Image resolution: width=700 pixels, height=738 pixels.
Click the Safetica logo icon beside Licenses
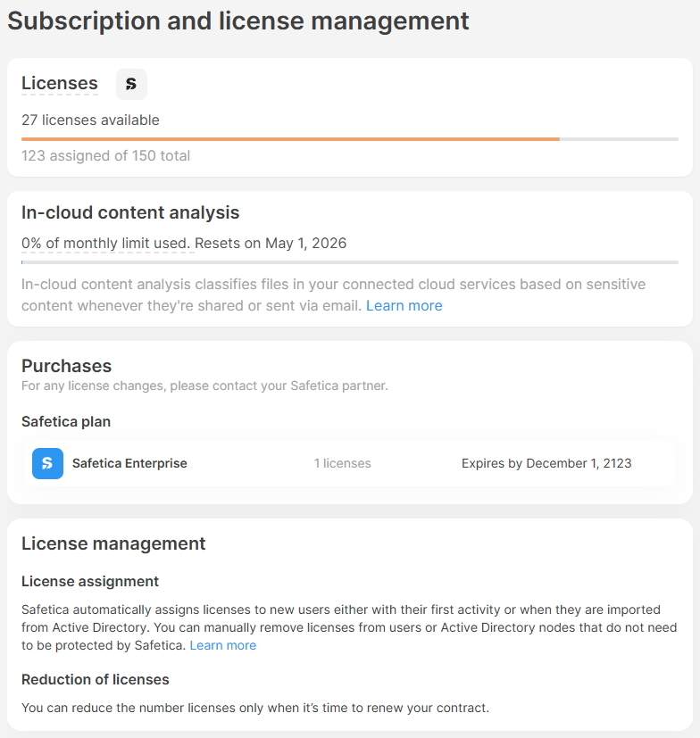131,84
